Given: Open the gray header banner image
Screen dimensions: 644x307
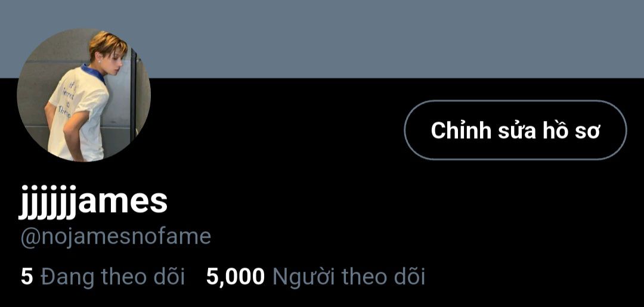Looking at the screenshot, I should 322,39.
